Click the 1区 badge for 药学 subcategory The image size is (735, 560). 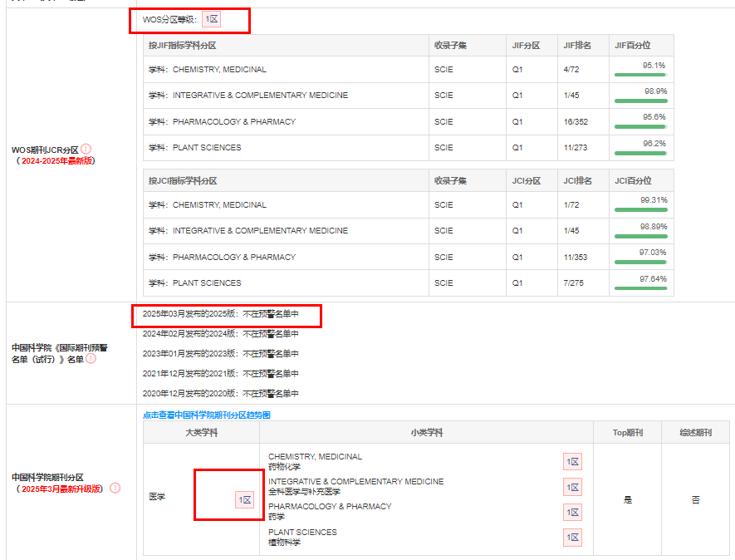click(572, 512)
